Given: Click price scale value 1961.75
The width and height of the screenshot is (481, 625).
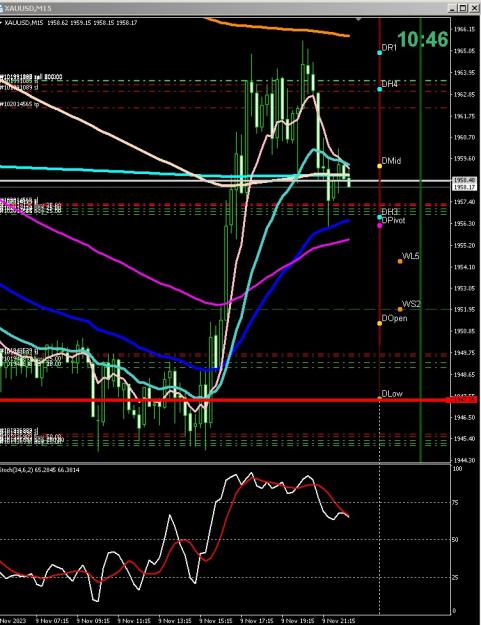Looking at the screenshot, I should point(465,116).
